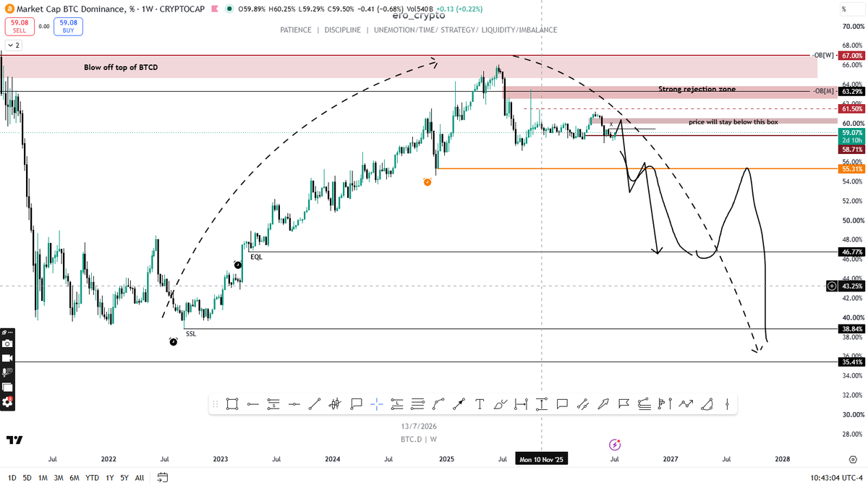The image size is (868, 488).
Task: Set time range to 5Y
Action: pyautogui.click(x=124, y=477)
